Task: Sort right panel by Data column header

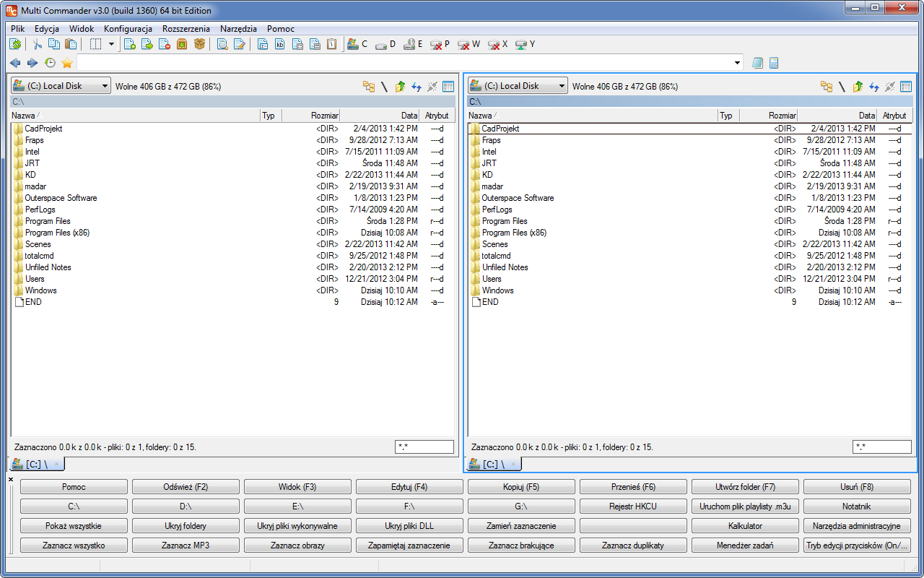Action: [x=838, y=116]
